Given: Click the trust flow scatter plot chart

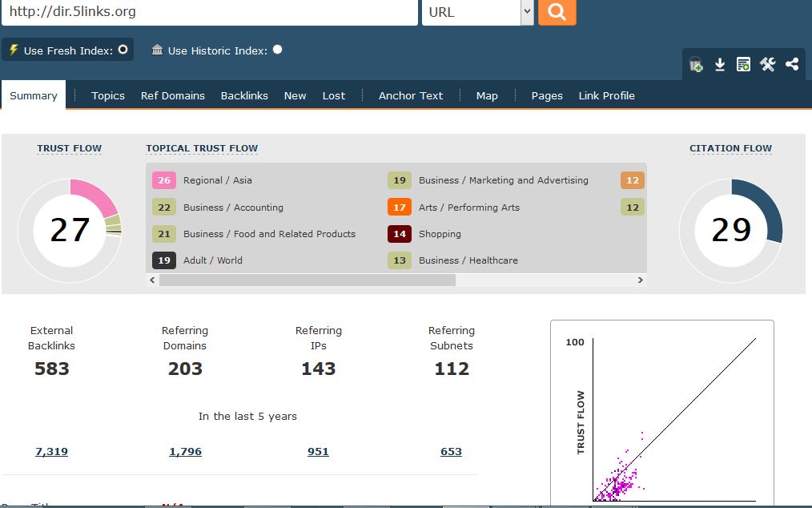Looking at the screenshot, I should coord(662,412).
